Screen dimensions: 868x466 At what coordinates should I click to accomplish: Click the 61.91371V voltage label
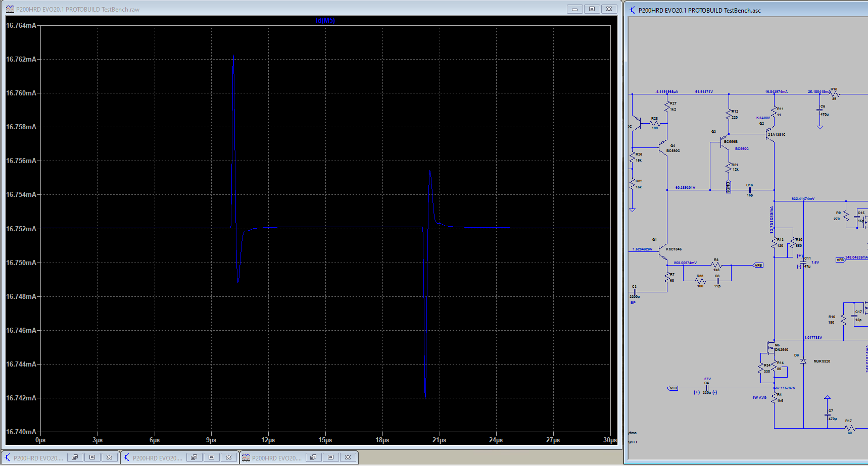(x=704, y=92)
